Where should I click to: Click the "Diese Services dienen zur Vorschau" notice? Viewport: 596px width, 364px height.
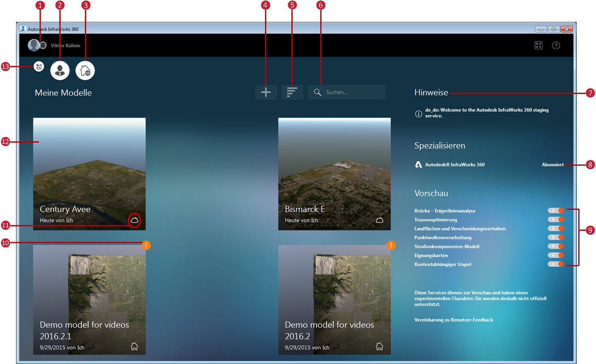[481, 298]
